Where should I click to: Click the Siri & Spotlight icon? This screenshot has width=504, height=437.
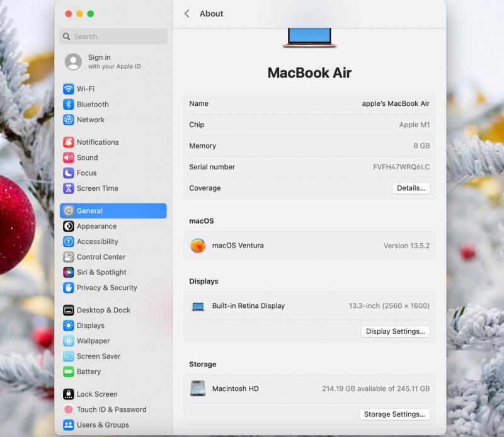(69, 272)
